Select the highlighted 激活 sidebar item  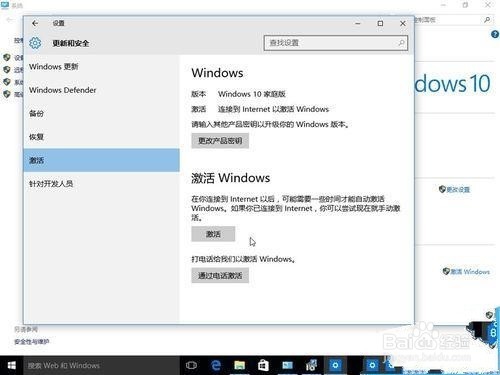pos(101,160)
